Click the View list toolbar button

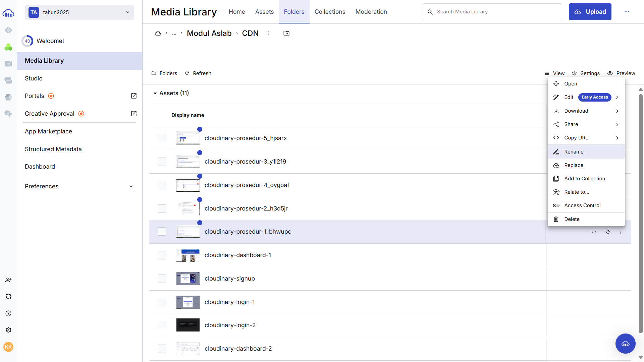pyautogui.click(x=554, y=73)
